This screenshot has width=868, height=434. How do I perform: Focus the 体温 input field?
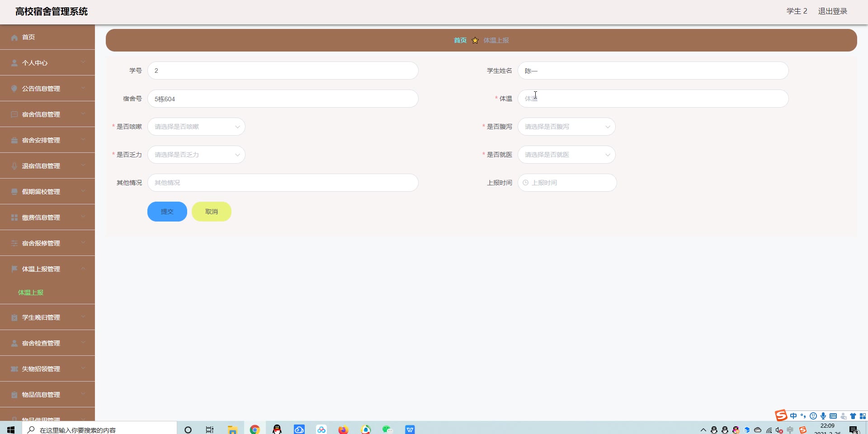click(653, 99)
